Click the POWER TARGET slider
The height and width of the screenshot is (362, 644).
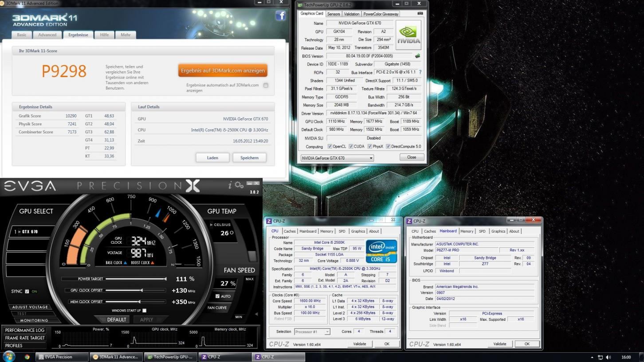coord(136,279)
